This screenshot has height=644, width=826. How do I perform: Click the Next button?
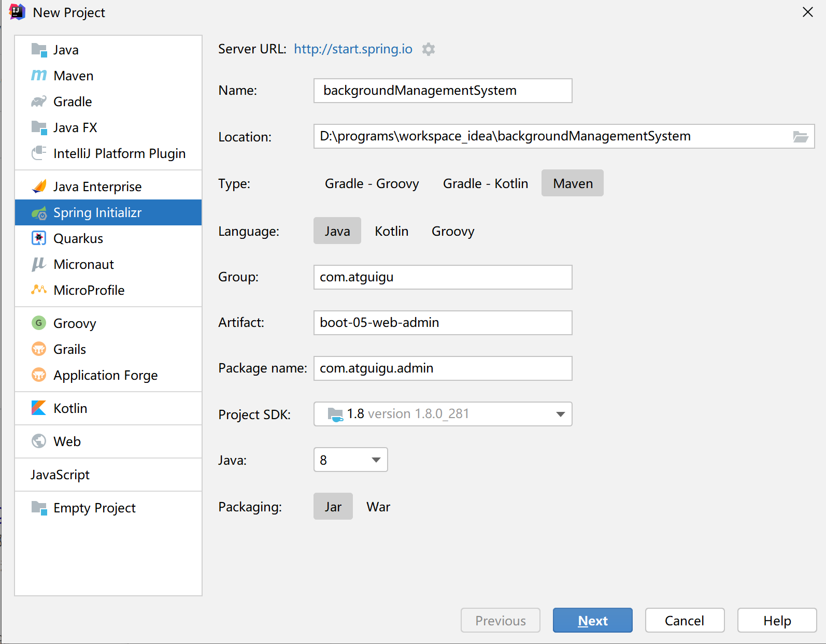click(x=592, y=620)
